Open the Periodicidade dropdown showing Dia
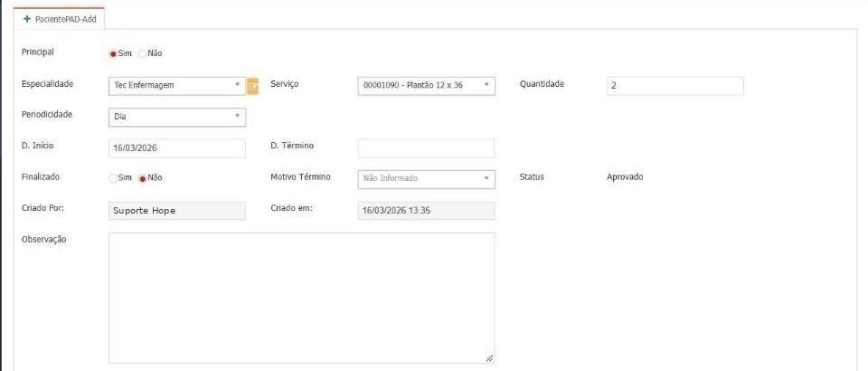The image size is (868, 371). tap(177, 117)
